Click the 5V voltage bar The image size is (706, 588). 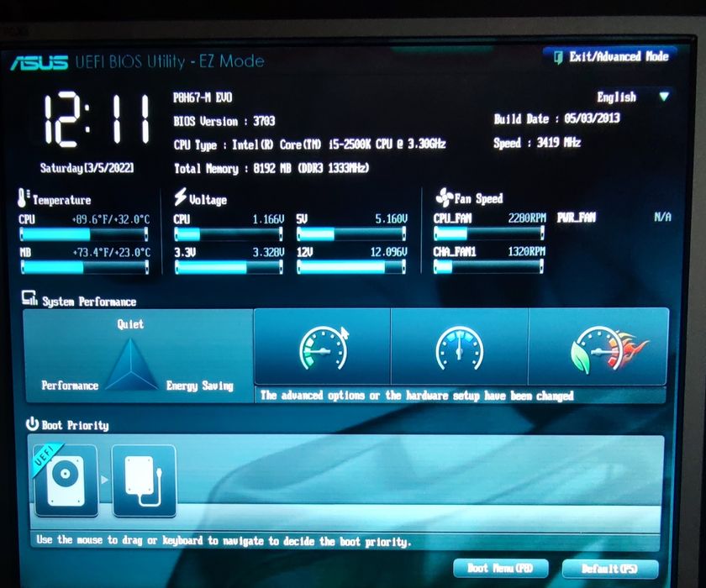point(351,234)
